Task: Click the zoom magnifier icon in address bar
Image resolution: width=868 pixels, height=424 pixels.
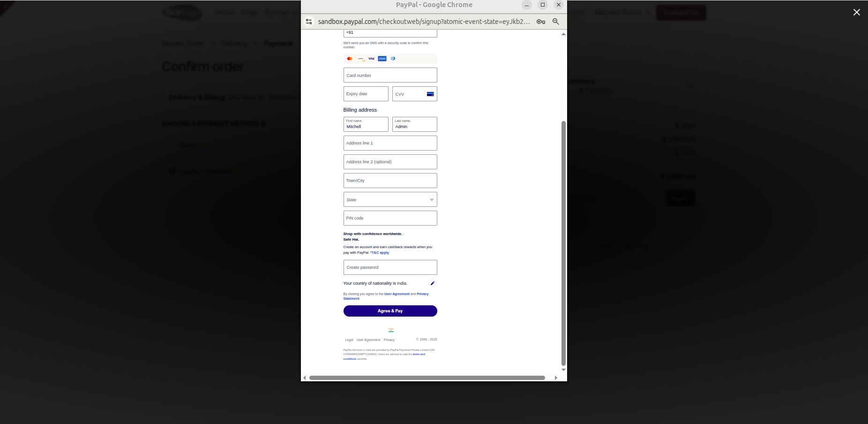Action: (x=556, y=22)
